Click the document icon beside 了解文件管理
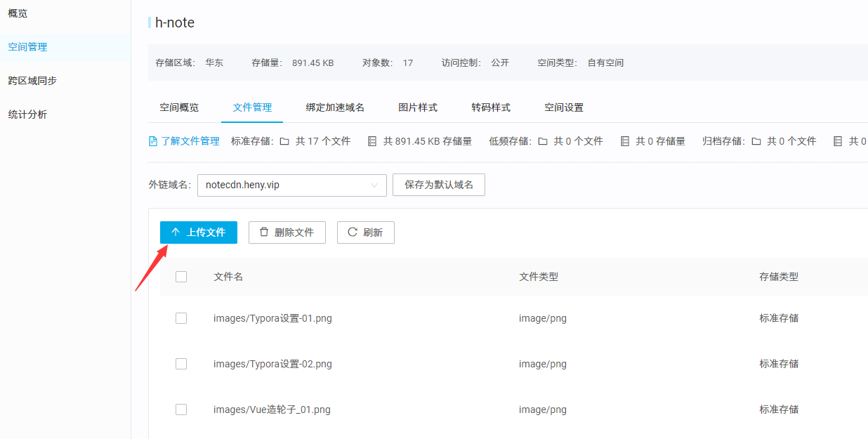The image size is (868, 439). pyautogui.click(x=153, y=141)
